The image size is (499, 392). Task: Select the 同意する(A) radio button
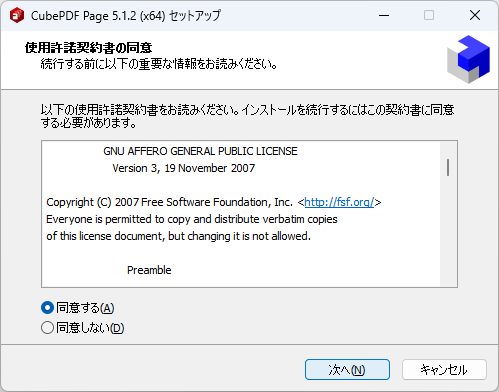coord(47,308)
